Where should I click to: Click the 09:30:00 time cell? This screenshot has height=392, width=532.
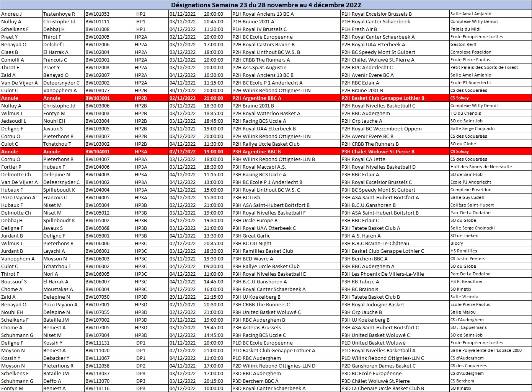214,267
